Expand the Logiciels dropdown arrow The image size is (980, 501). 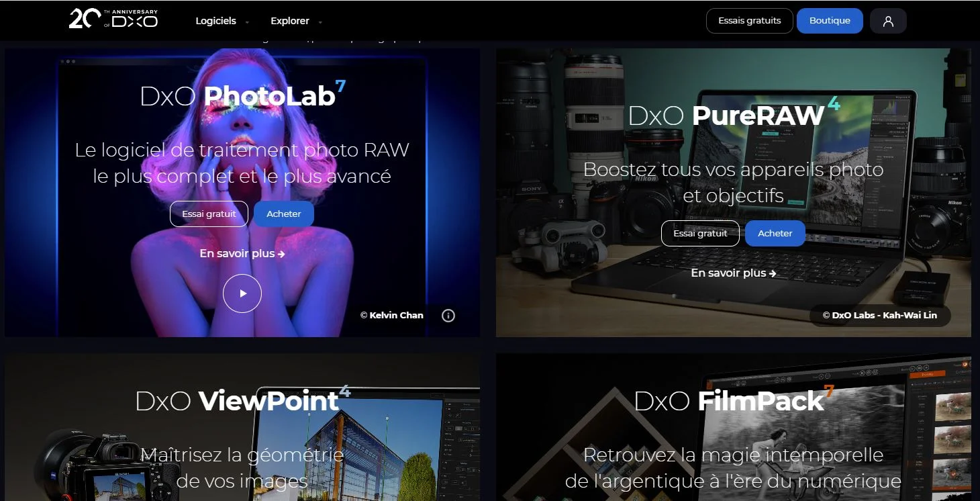[247, 22]
